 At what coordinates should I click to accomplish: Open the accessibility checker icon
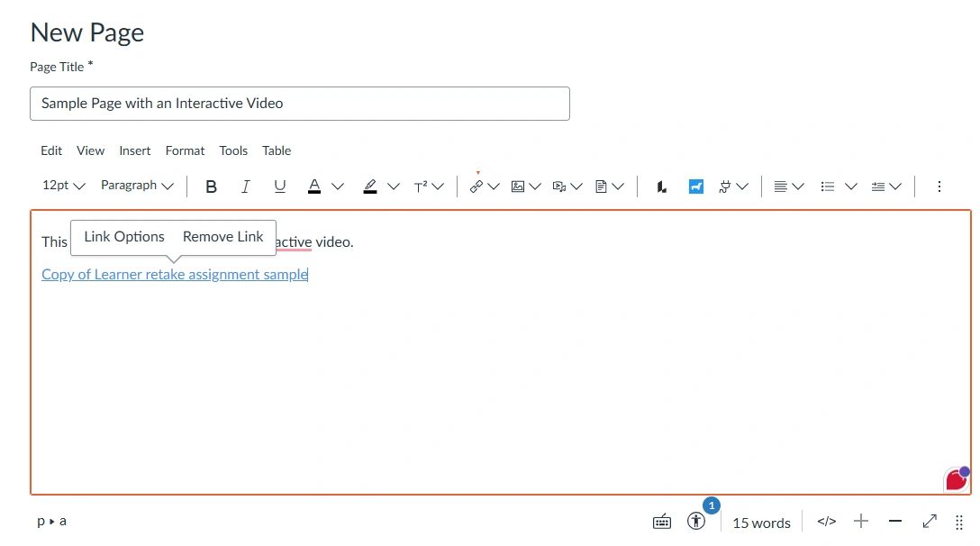click(x=696, y=521)
